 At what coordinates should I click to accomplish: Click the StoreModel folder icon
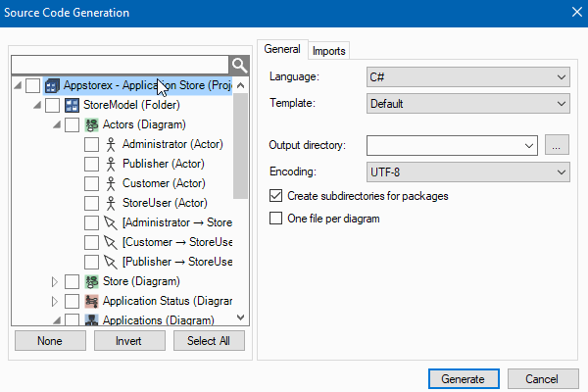[72, 105]
